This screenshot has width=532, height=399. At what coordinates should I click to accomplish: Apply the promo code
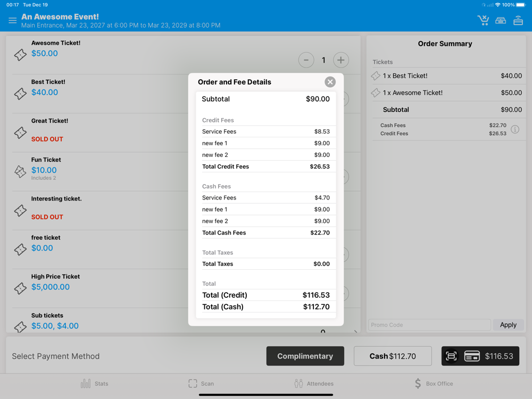(x=508, y=325)
